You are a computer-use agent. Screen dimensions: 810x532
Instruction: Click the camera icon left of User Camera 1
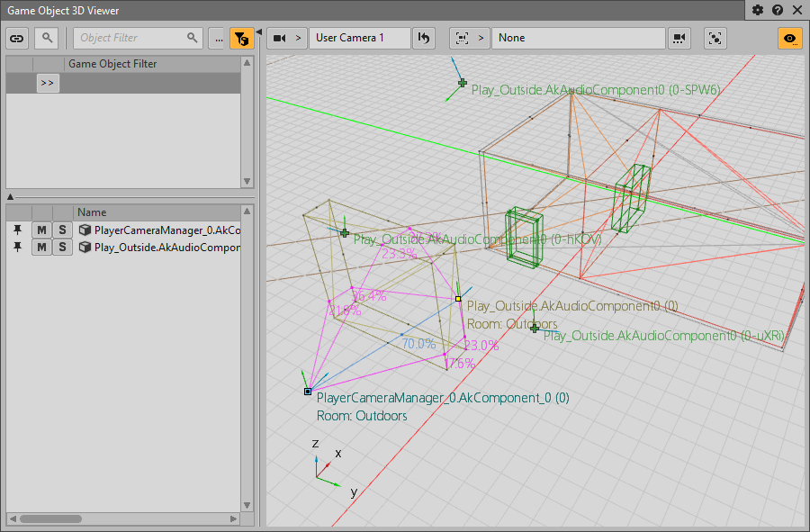(280, 38)
